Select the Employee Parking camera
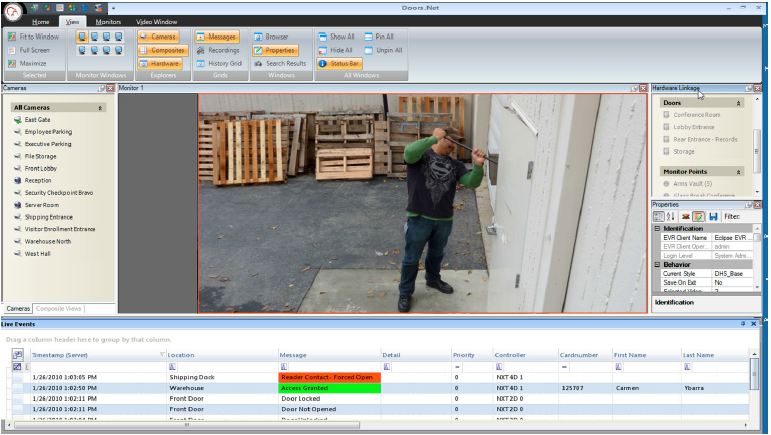Screen dimensions: 771x435 click(43, 132)
